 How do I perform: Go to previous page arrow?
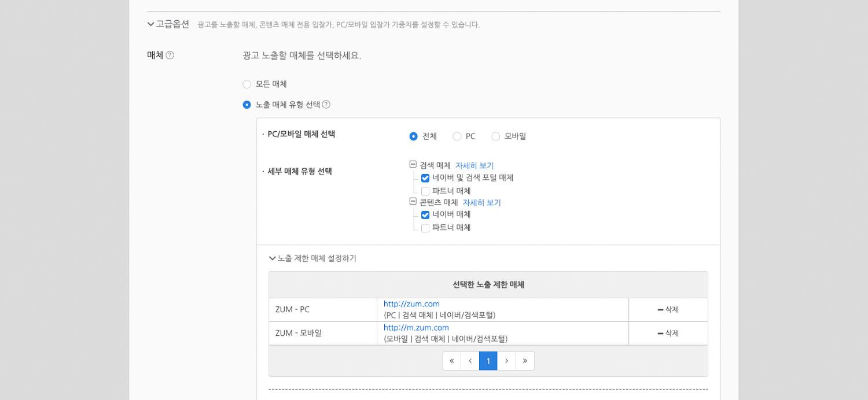470,361
